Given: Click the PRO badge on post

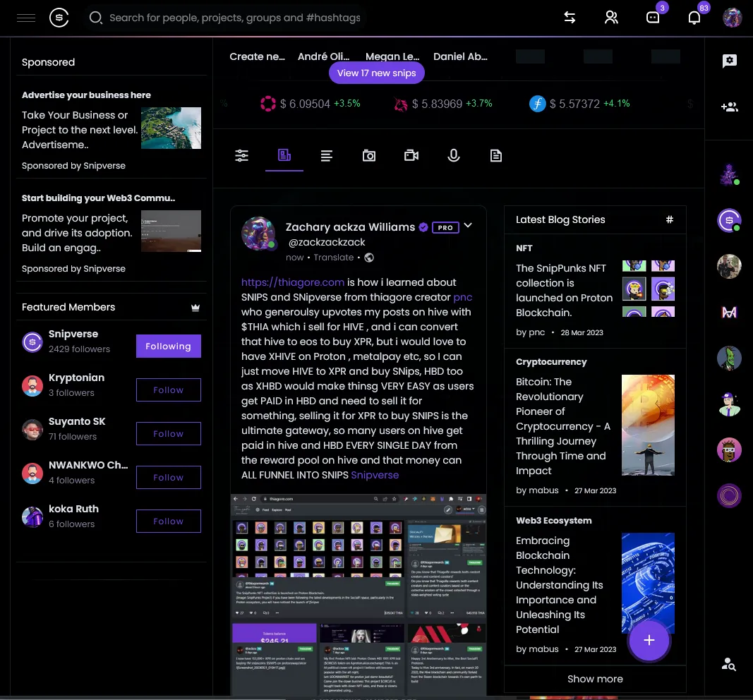Looking at the screenshot, I should (x=445, y=228).
